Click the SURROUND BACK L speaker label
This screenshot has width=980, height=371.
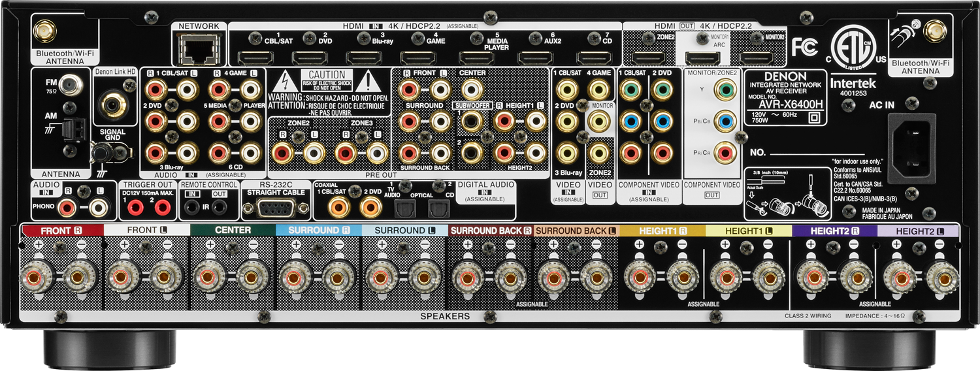coord(576,231)
